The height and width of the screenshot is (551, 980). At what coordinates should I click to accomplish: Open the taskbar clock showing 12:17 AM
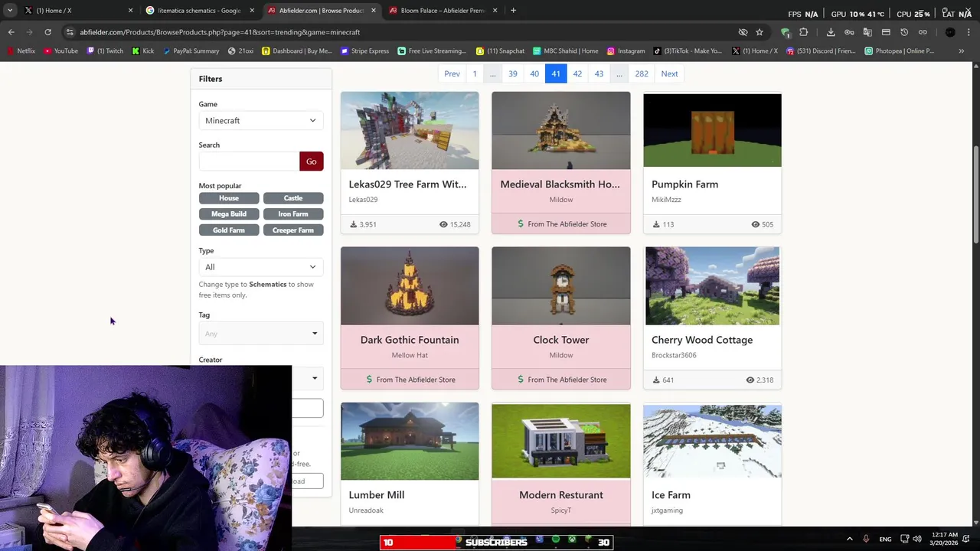pyautogui.click(x=946, y=539)
